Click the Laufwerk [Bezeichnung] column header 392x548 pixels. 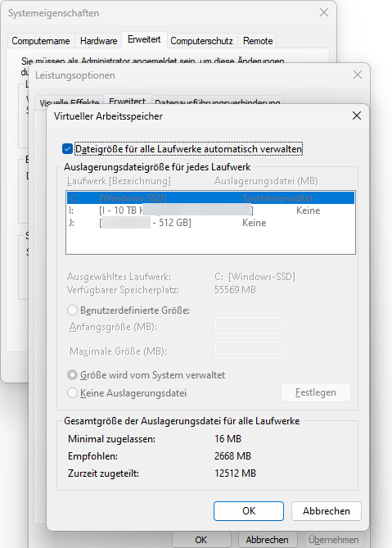119,181
